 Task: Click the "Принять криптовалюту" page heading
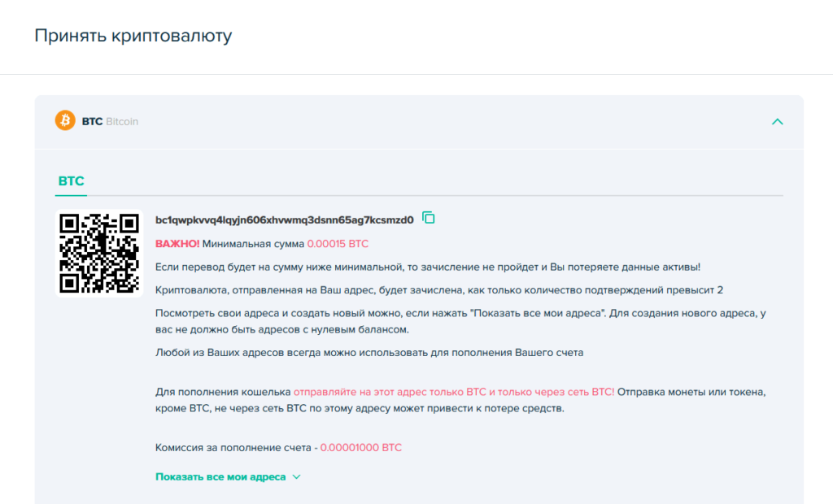click(133, 36)
